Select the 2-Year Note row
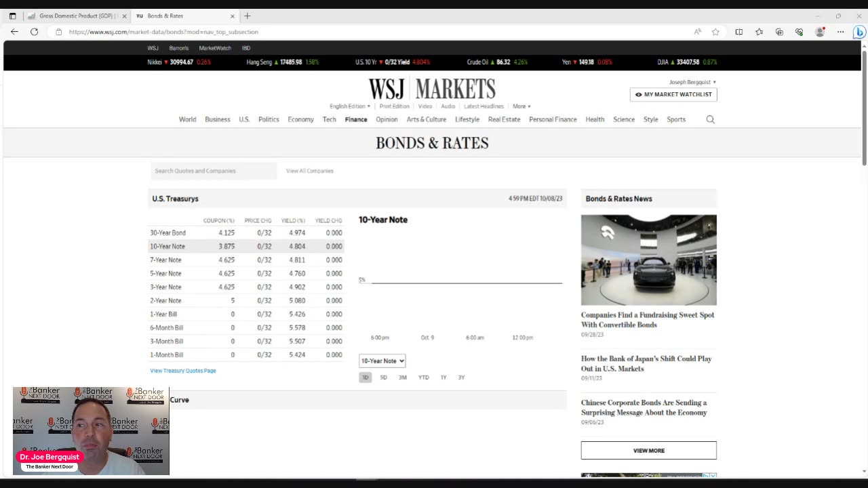 (x=246, y=300)
